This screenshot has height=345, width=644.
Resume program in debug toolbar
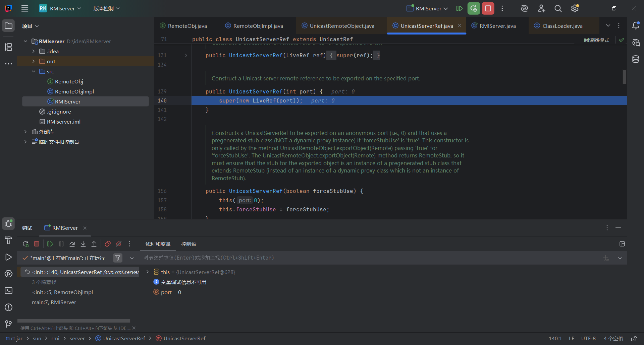coord(50,244)
